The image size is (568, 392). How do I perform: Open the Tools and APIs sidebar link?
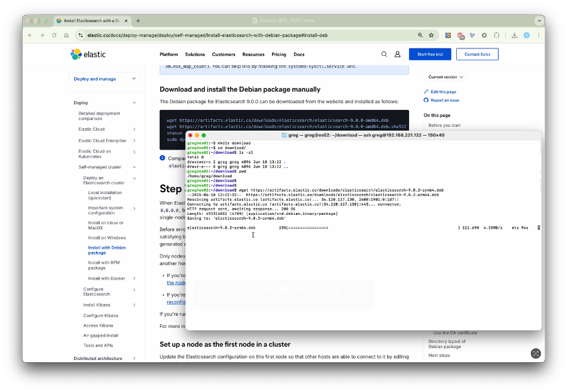click(x=98, y=346)
